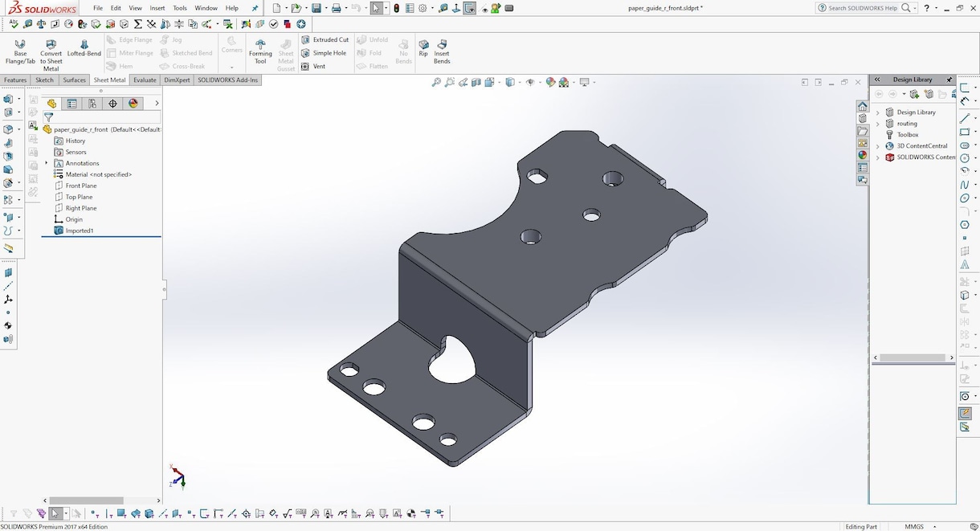Viewport: 980px width, 531px height.
Task: Click the Print icon
Action: pyautogui.click(x=336, y=8)
